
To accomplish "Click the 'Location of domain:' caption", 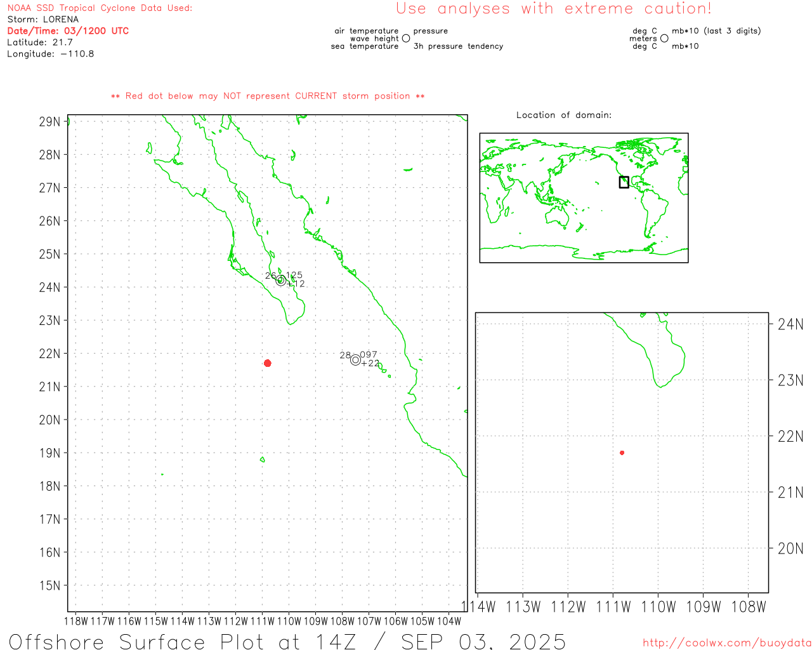I will [564, 115].
